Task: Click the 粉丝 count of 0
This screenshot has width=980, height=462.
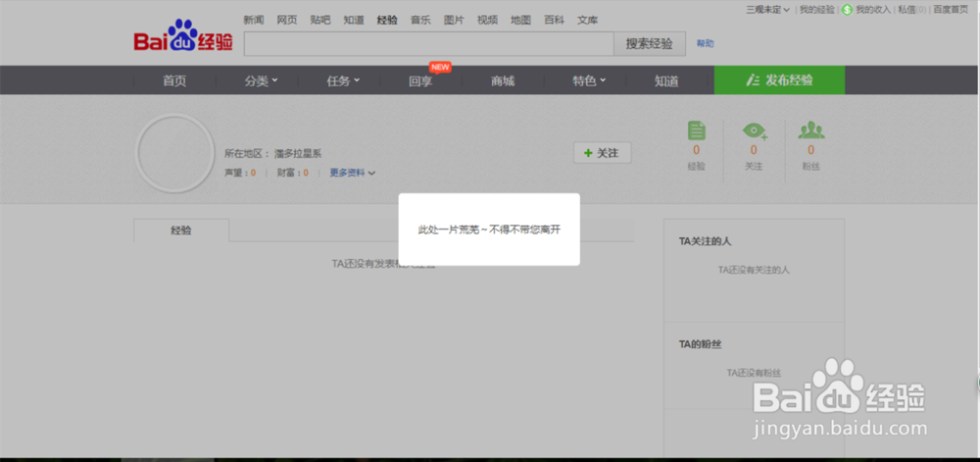Action: tap(811, 150)
